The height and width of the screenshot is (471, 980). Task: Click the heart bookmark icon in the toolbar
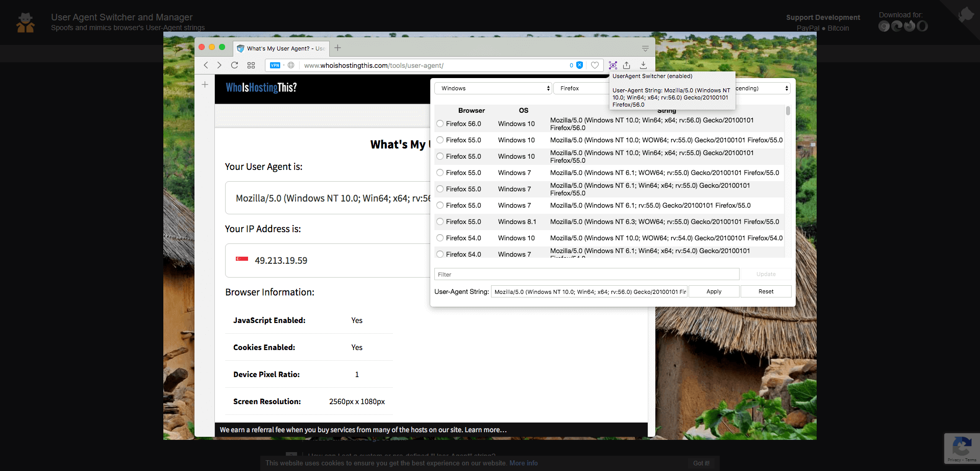[595, 65]
